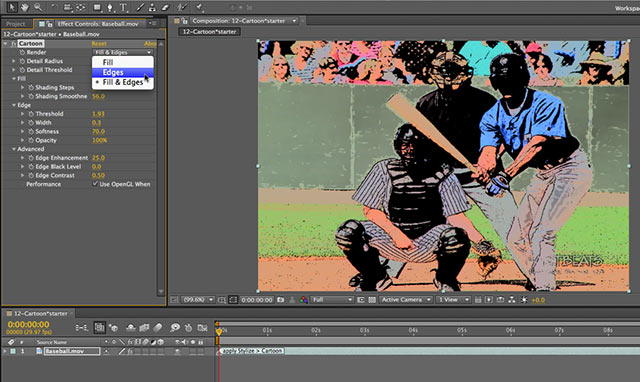Screen dimensions: 640x382
Task: Collapse the Advanced property group
Action: tap(13, 149)
